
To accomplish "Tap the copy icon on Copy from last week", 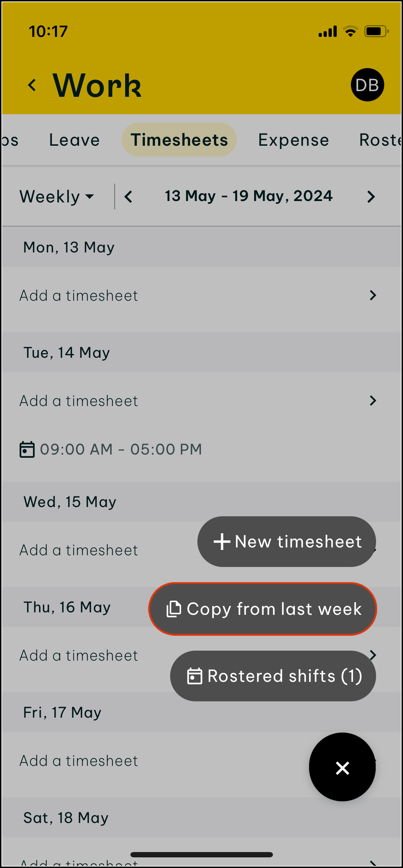I will [174, 609].
